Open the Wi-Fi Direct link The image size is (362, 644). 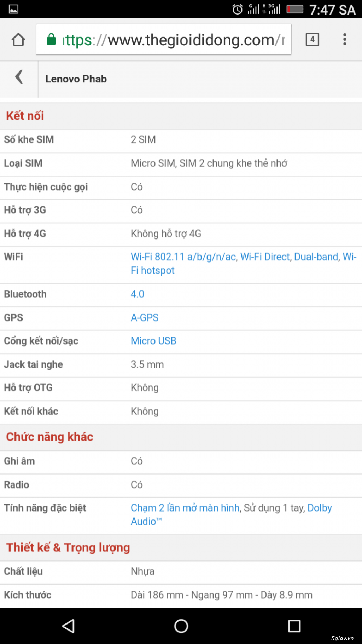point(264,257)
